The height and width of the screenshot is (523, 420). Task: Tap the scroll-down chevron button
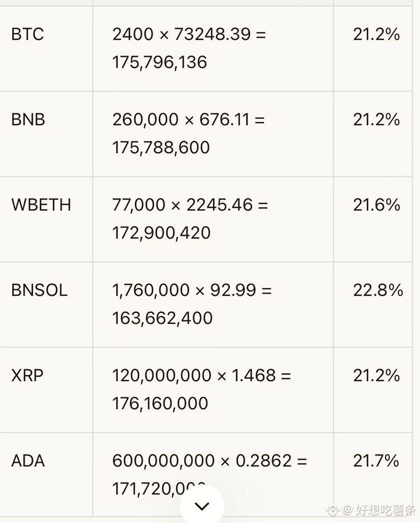coord(202,506)
